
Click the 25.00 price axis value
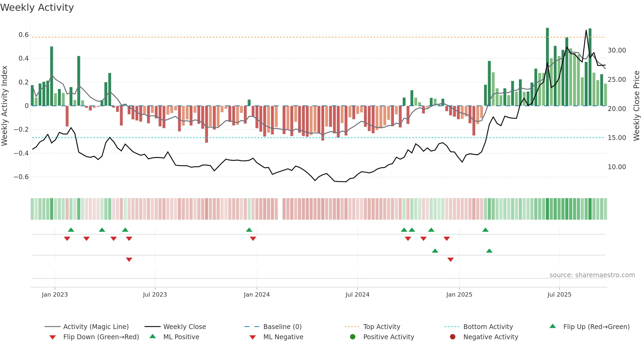click(x=617, y=79)
